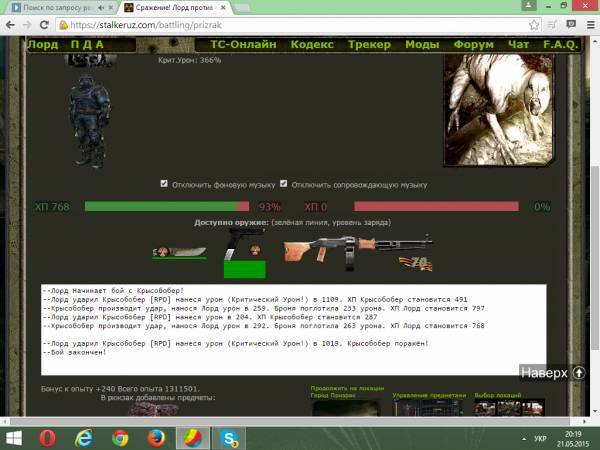Toggle 'Отключить сопровождающую музыку' checkbox
The height and width of the screenshot is (450, 600).
click(x=284, y=184)
